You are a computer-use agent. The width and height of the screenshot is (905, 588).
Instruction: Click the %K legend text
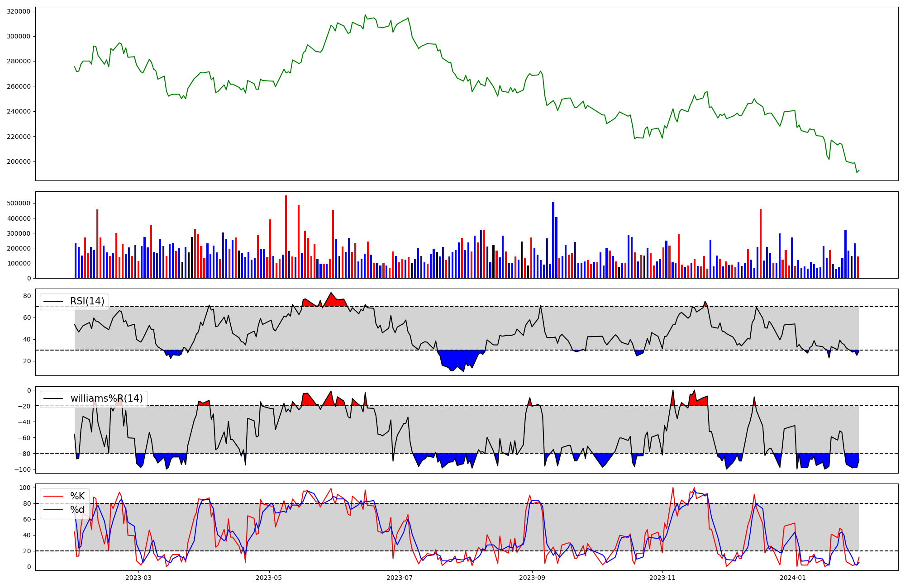(77, 496)
